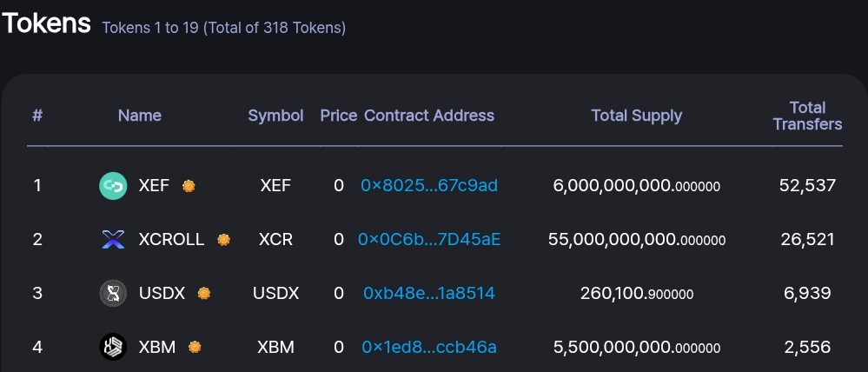Open the XBM token name

[156, 347]
